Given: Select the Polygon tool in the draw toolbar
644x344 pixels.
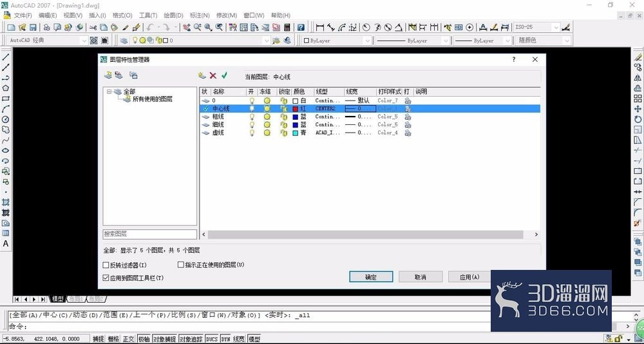Looking at the screenshot, I should click(x=6, y=88).
